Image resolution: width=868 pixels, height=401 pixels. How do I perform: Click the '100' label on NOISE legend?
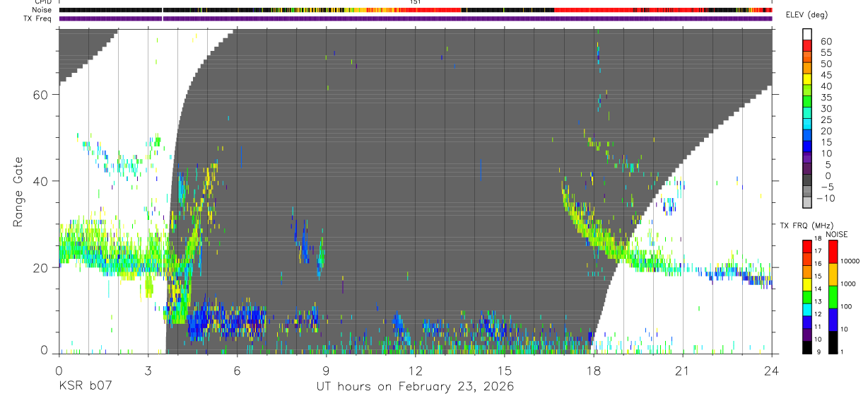click(x=847, y=307)
